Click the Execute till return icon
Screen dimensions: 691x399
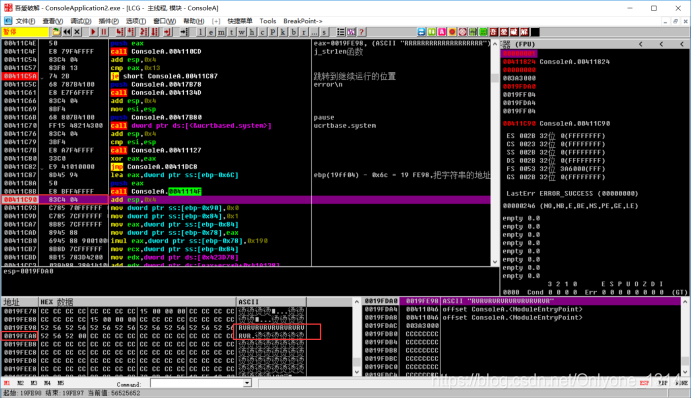click(167, 32)
